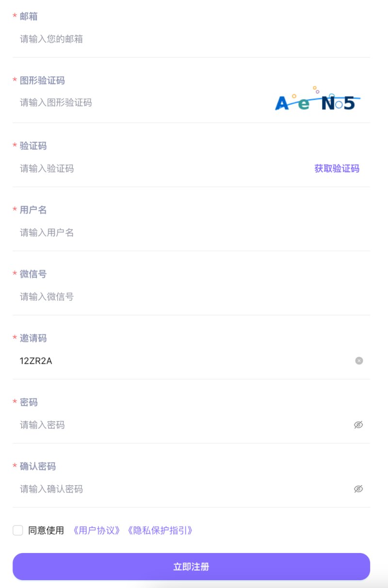Screen dimensions: 388x588
Task: Click 获取验证码 to request a code
Action: [337, 168]
